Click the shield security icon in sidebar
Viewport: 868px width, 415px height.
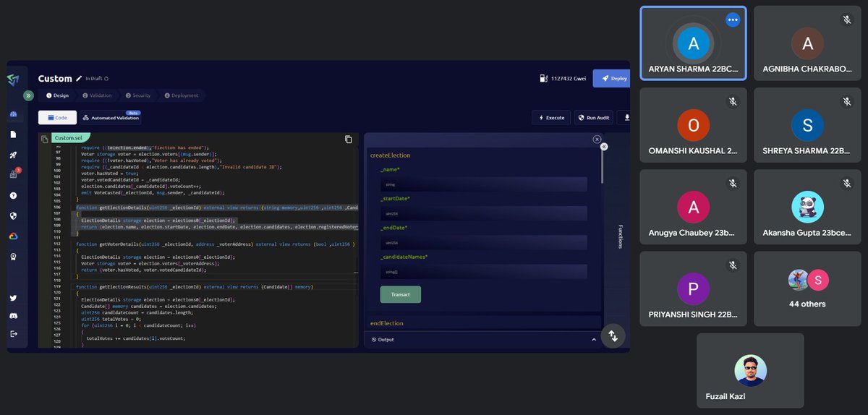[14, 215]
